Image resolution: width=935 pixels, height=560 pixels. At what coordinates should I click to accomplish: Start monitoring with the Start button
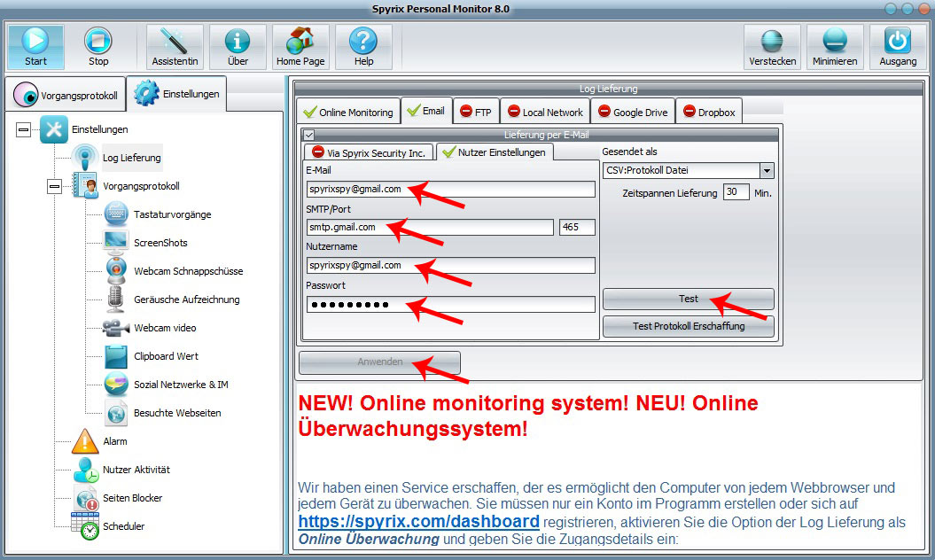35,46
